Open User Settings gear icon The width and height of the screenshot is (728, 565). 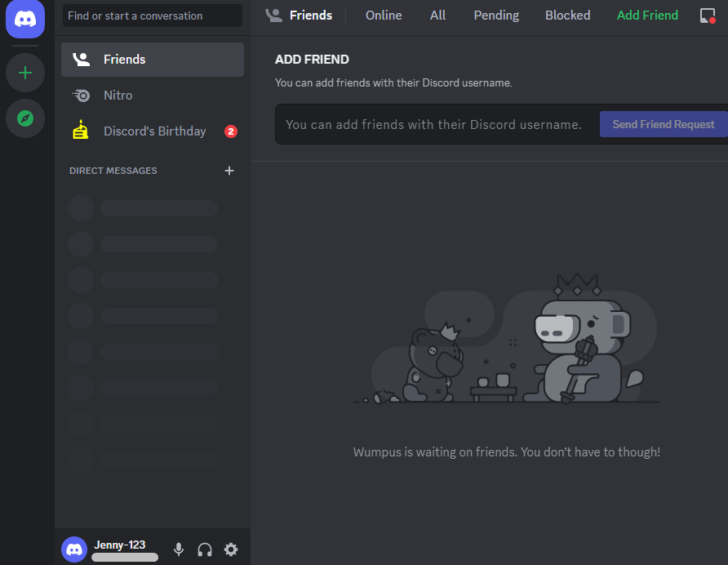tap(231, 549)
